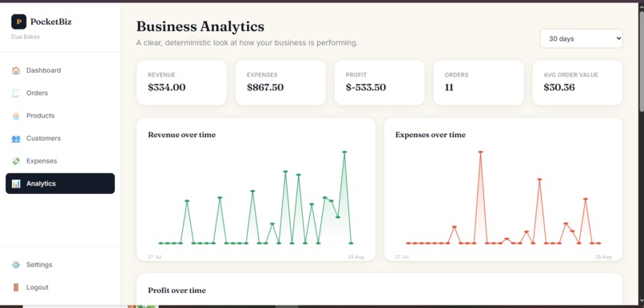Click the Products cupcake icon
The height and width of the screenshot is (308, 644).
(x=16, y=116)
